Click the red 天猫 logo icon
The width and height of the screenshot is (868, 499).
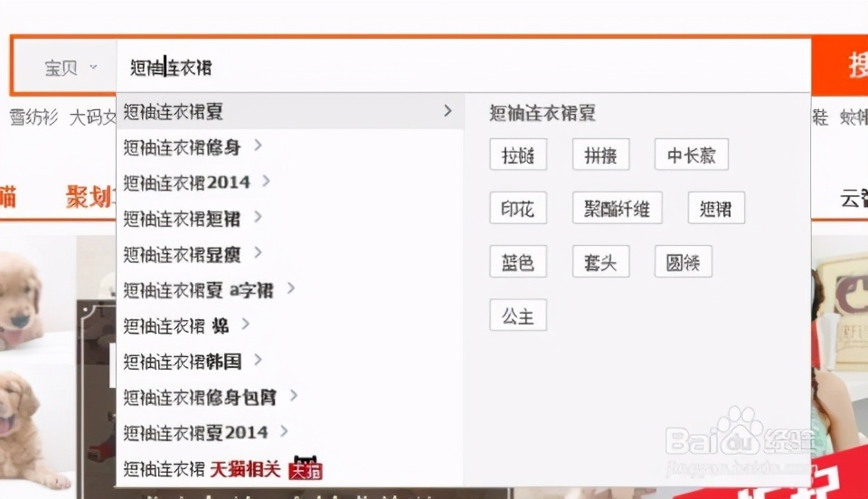(x=306, y=468)
